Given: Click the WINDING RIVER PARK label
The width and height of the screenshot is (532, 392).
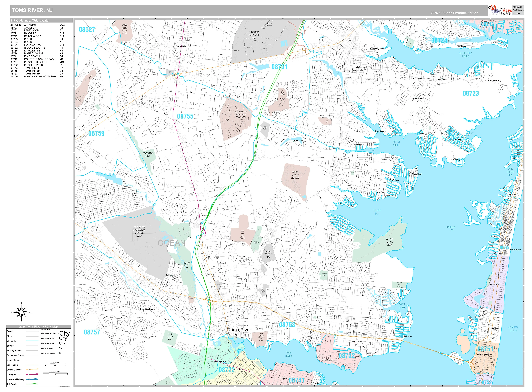Looking at the screenshot, I should click(186, 265).
